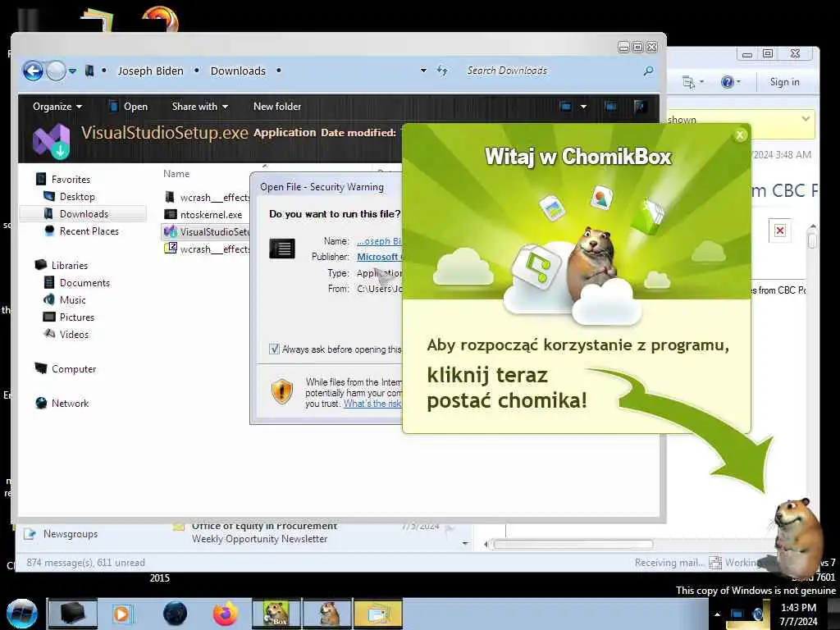Viewport: 840px width, 630px height.
Task: Click New folder in the toolbar
Action: [x=277, y=107]
